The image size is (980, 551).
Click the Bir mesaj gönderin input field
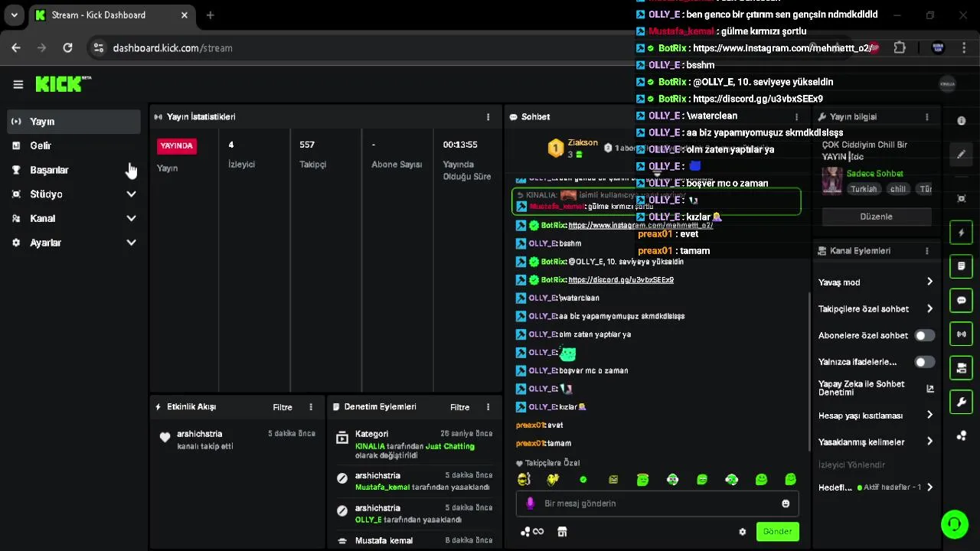[x=657, y=504]
